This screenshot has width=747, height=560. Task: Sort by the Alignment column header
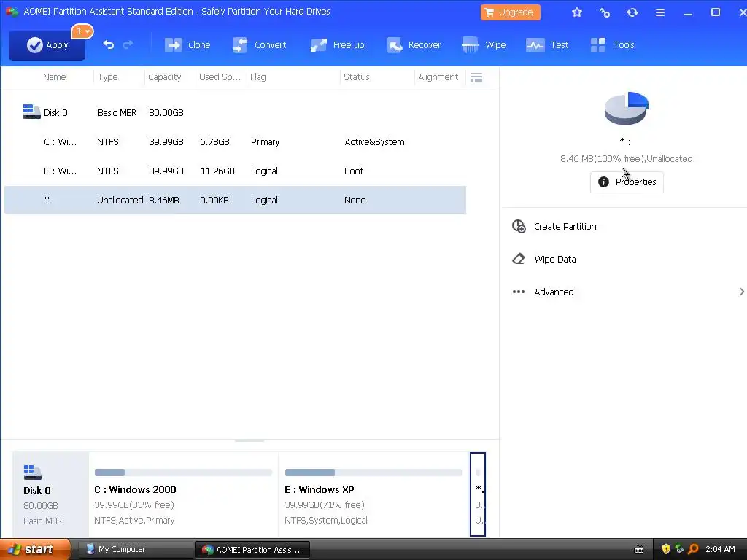pyautogui.click(x=438, y=77)
